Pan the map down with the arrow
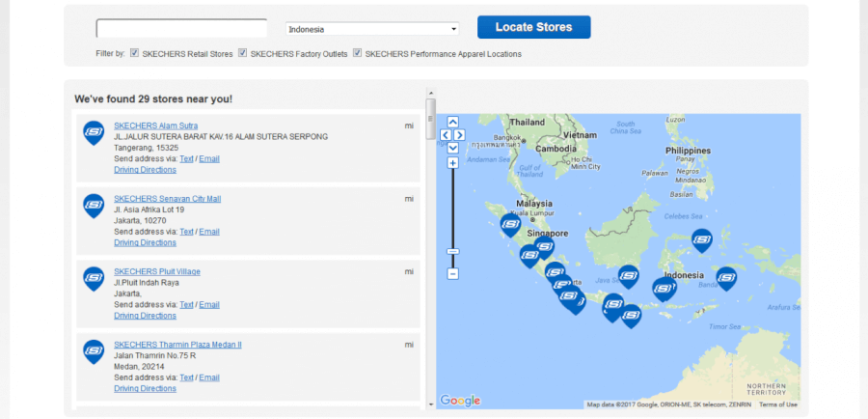Screen dimensions: 868x419 pyautogui.click(x=453, y=148)
